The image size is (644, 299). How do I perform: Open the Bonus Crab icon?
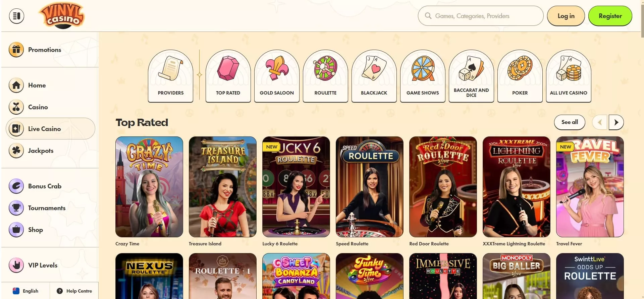click(16, 186)
